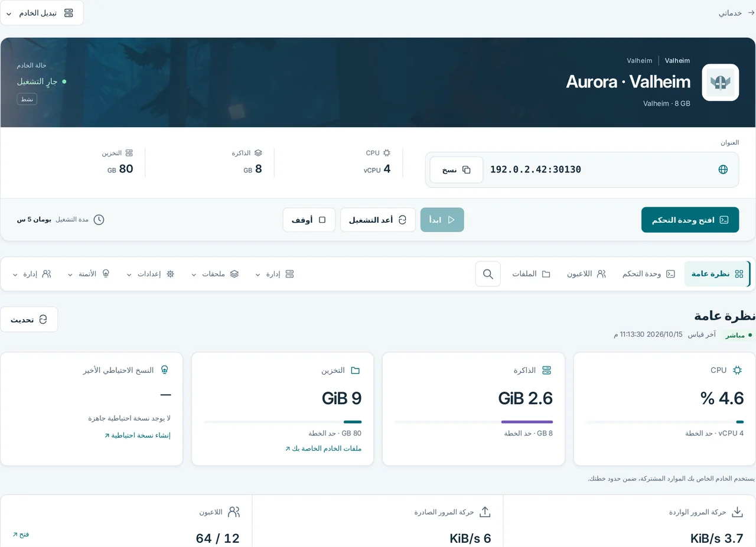Click the التخزين card folder icon
This screenshot has height=547, width=756.
click(355, 370)
